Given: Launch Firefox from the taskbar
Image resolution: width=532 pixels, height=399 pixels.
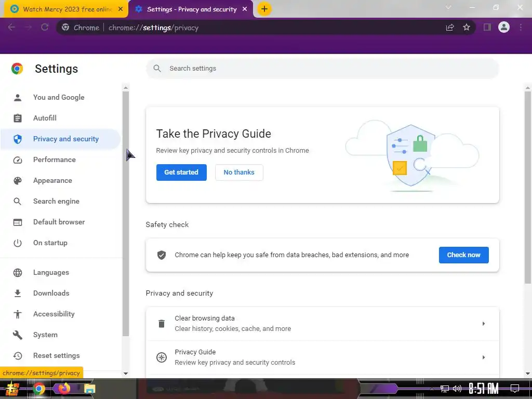Looking at the screenshot, I should point(64,389).
